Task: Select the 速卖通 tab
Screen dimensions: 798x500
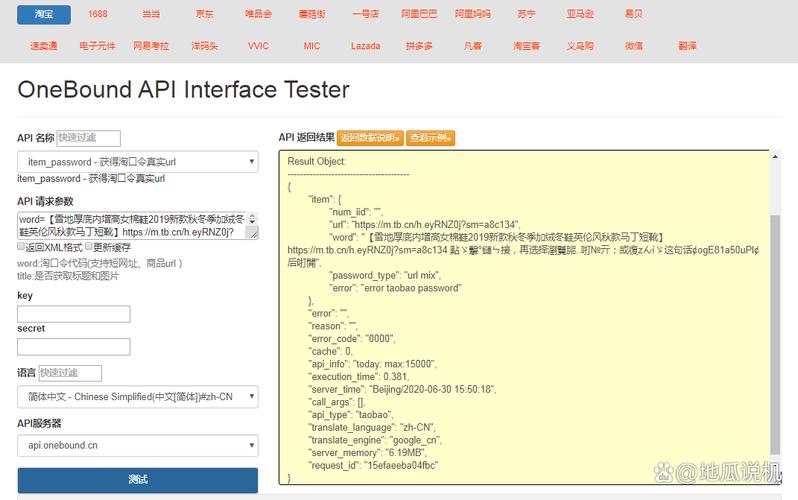Action: point(44,46)
